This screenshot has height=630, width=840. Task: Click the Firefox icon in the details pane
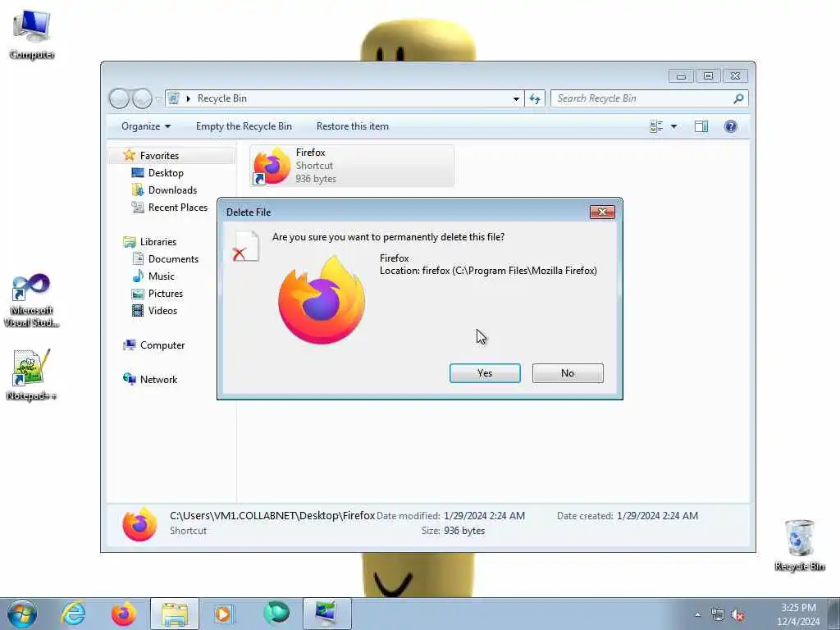139,524
